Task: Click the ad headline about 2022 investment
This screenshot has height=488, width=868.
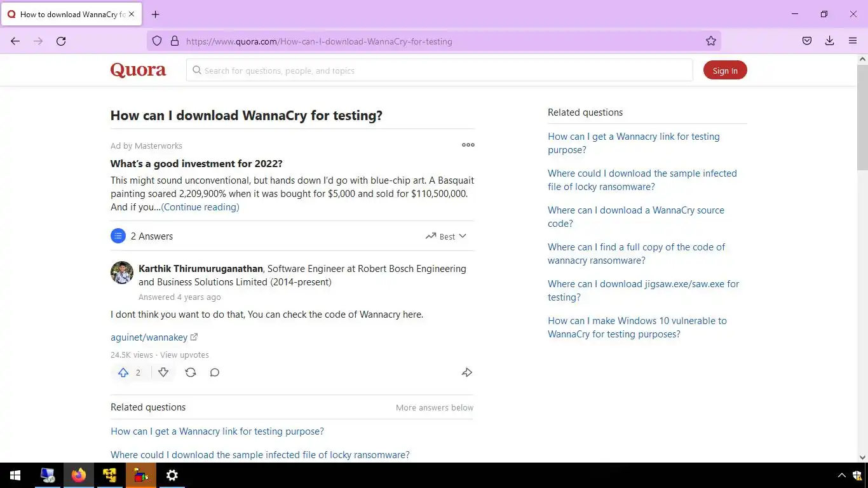Action: point(196,164)
